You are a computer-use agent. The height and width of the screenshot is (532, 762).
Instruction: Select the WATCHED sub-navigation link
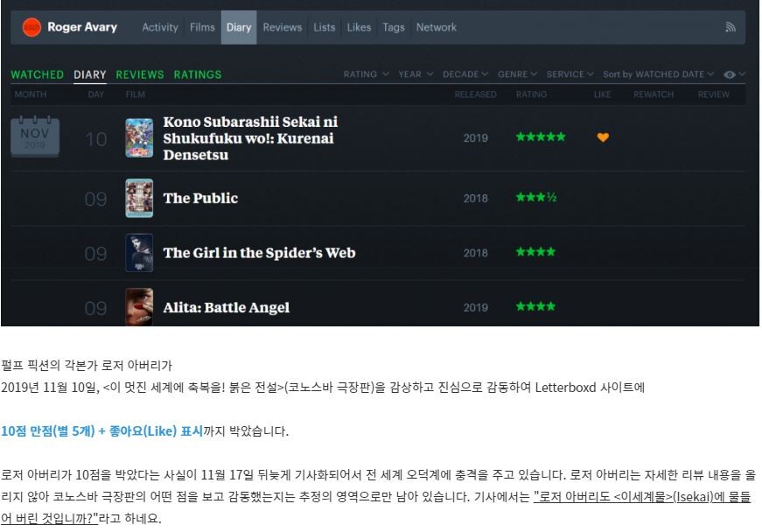[x=37, y=74]
